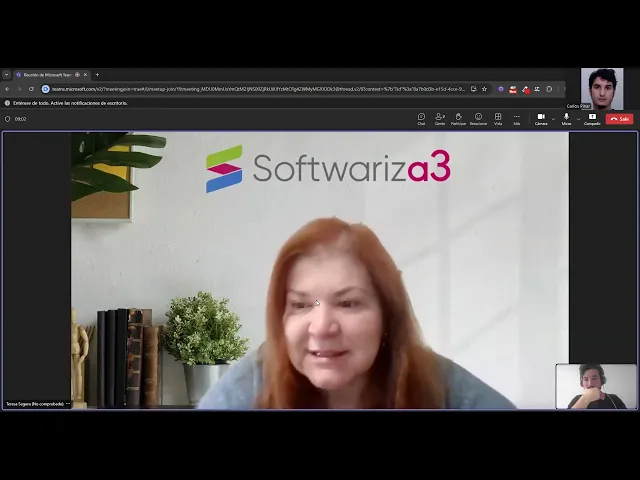Close the Microsoft Teams browser tab
Image resolution: width=640 pixels, height=480 pixels.
click(85, 75)
